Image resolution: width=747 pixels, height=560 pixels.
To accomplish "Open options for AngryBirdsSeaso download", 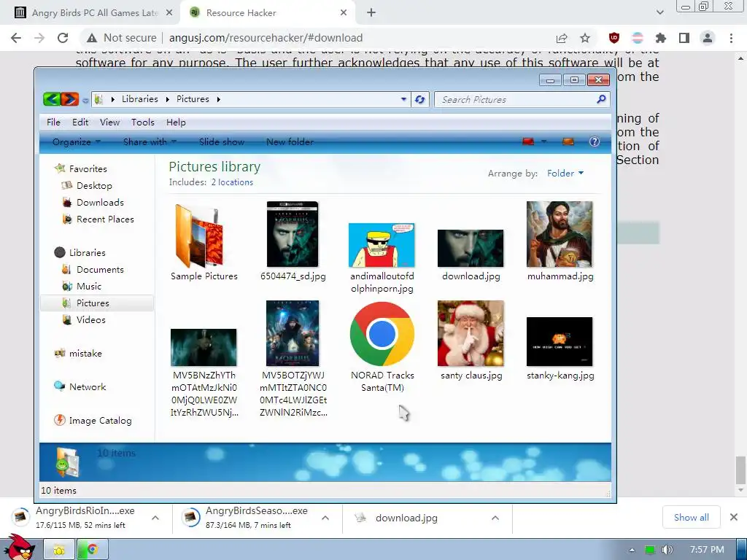I will pyautogui.click(x=325, y=518).
